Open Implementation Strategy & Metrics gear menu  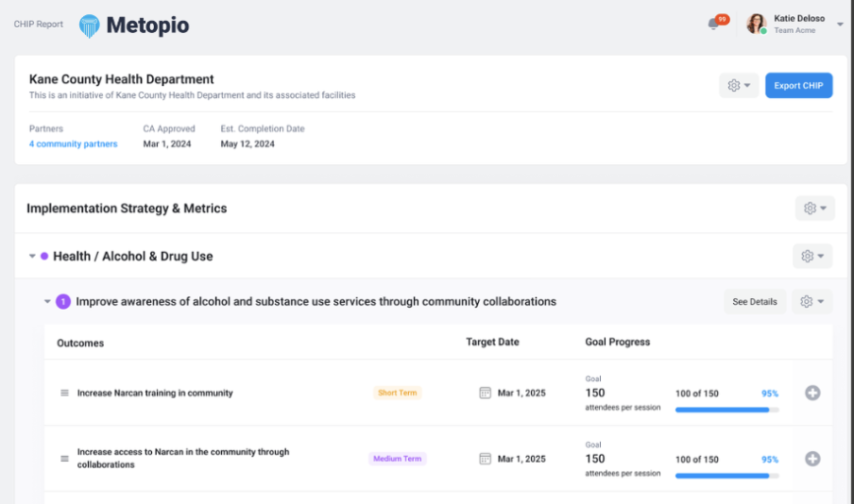(814, 208)
